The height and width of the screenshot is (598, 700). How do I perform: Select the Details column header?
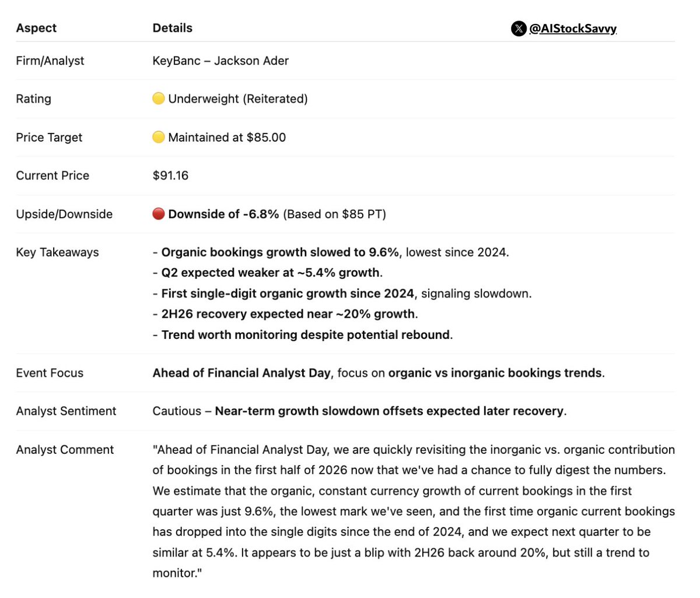click(172, 28)
